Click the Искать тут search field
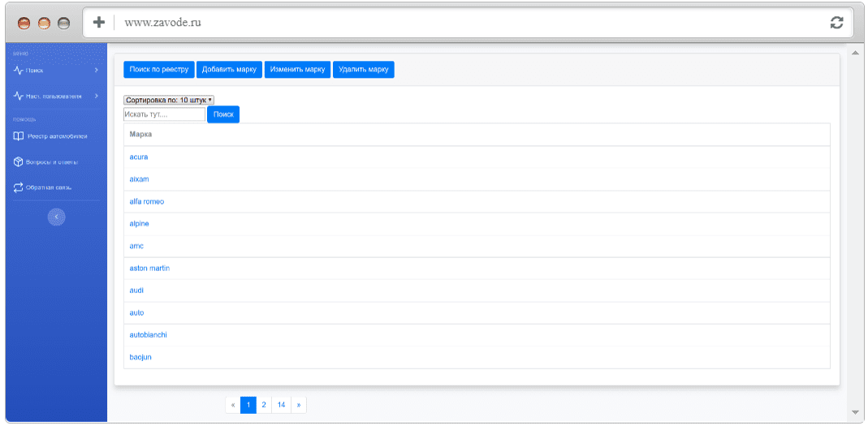Screen dimensions: 868x426 pos(164,114)
